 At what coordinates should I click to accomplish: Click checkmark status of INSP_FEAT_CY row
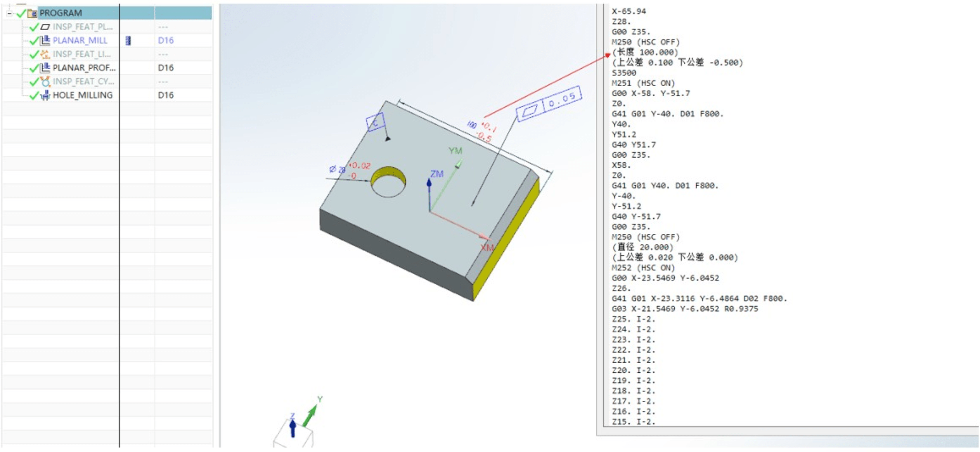point(34,82)
